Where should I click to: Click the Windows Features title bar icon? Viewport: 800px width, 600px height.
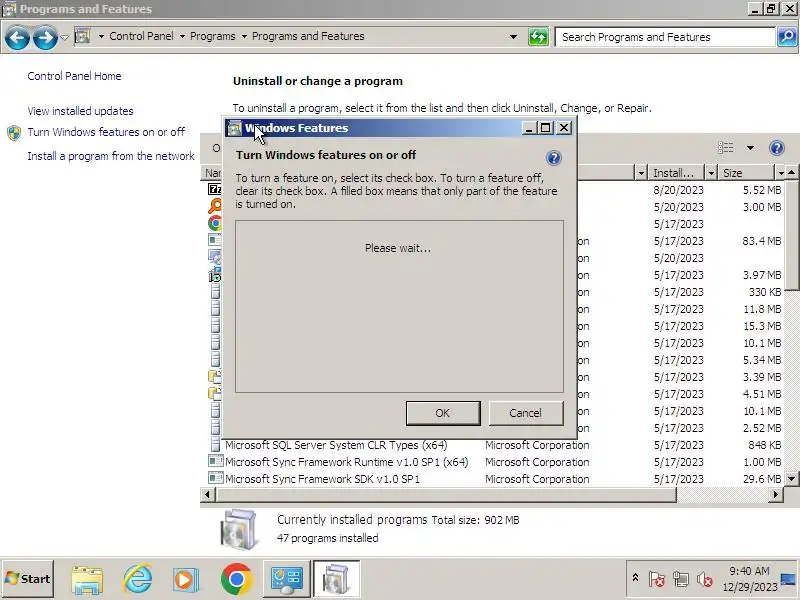[234, 128]
